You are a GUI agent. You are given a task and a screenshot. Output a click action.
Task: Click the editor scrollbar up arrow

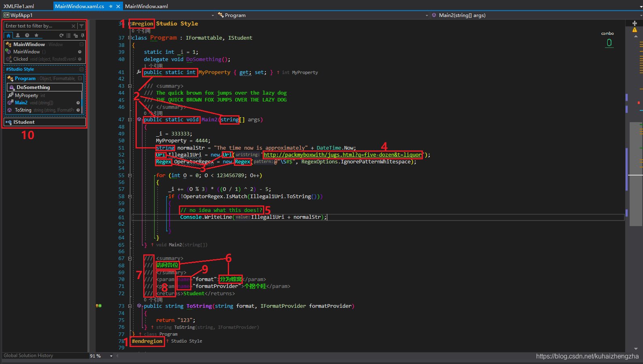(636, 36)
